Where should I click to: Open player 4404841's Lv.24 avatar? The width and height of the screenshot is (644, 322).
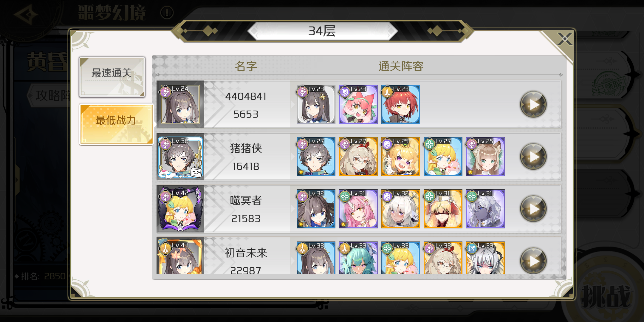(x=180, y=104)
